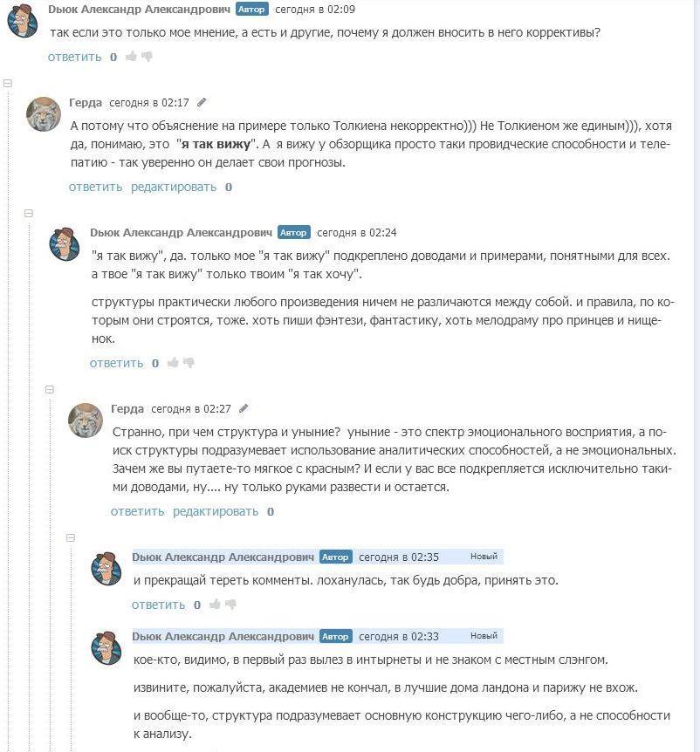
Task: Click the "сегодня в 02:33" timestamp
Action: 399,636
